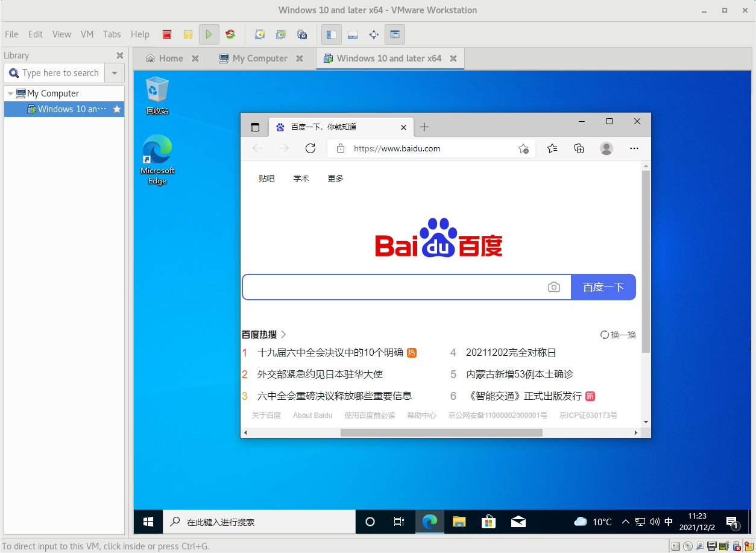Open the Edge Favorites list icon

point(552,148)
